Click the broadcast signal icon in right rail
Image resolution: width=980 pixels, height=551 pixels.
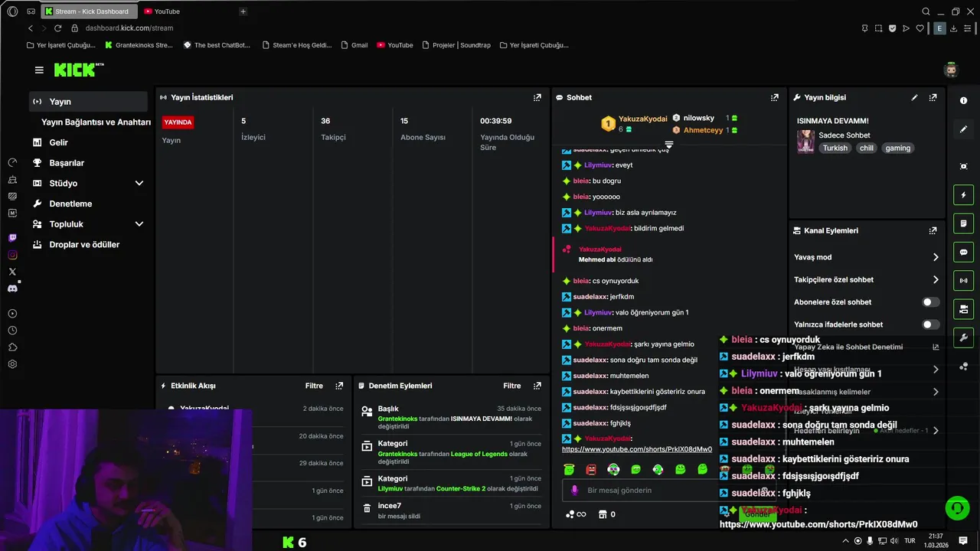963,281
